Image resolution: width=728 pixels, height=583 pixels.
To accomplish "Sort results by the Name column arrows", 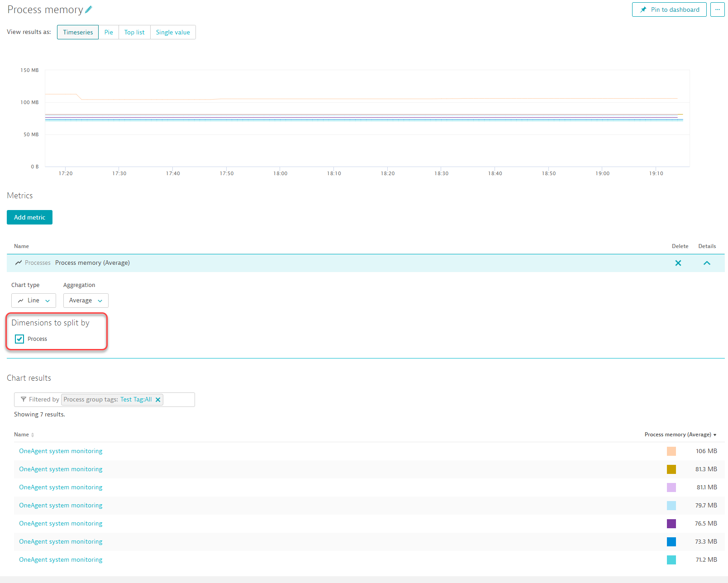I will click(x=33, y=435).
